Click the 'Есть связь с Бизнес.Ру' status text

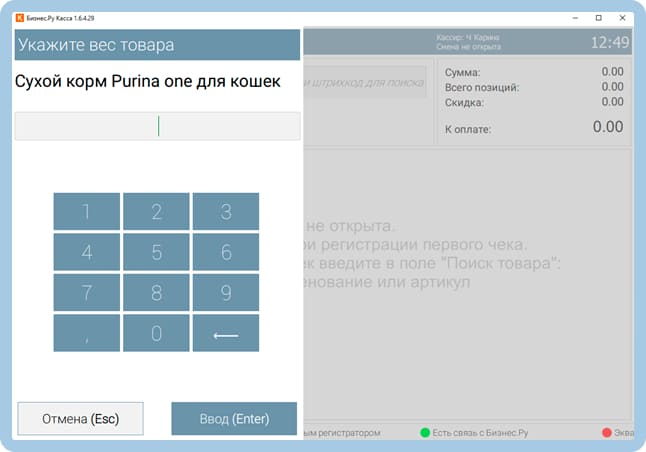click(480, 433)
